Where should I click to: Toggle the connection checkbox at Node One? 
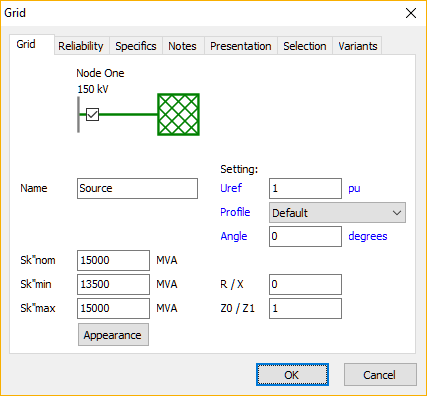92,114
